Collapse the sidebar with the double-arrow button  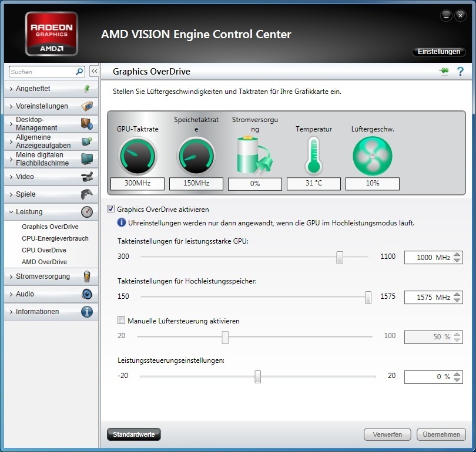[x=94, y=72]
